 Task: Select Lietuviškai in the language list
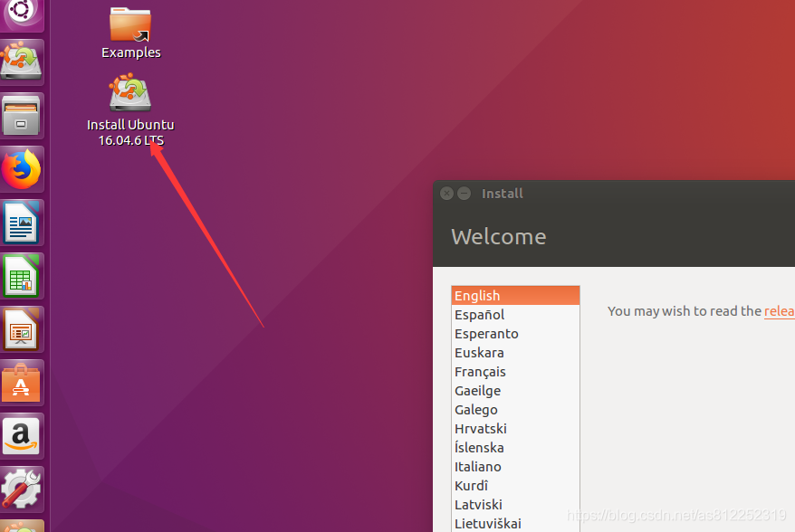coord(515,523)
